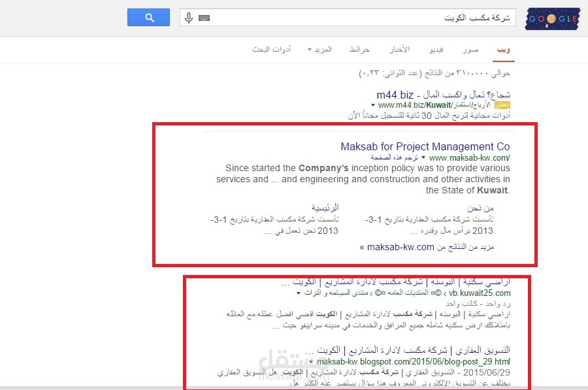Screen dimensions: 588x390
Task: Open Maksab for Project Management Co result
Action: (x=425, y=146)
